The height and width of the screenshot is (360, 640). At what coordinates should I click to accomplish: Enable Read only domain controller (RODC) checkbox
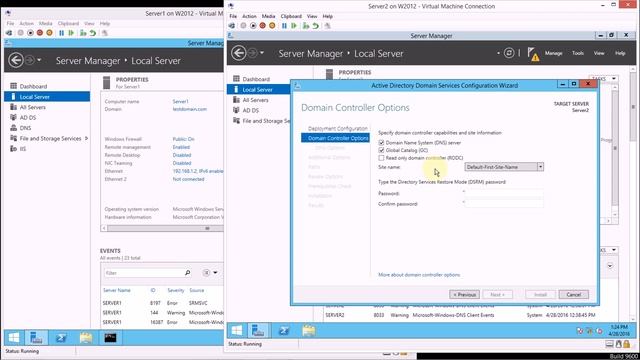(x=381, y=158)
